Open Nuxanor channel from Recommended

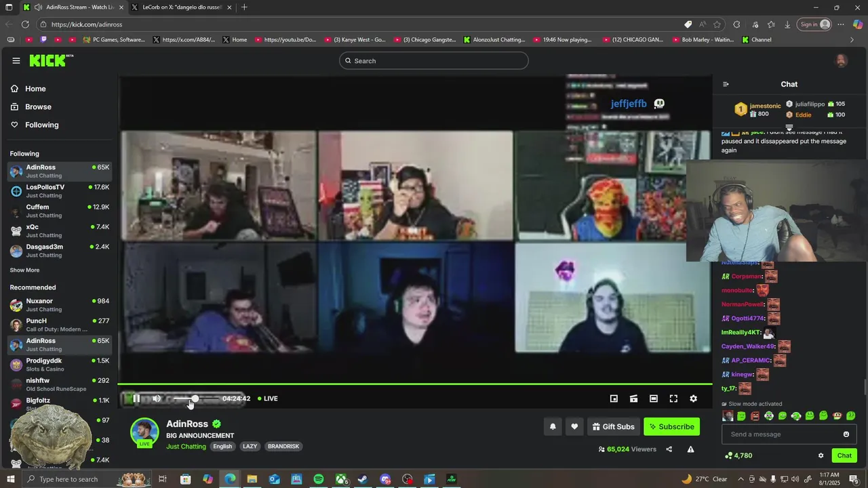point(60,305)
